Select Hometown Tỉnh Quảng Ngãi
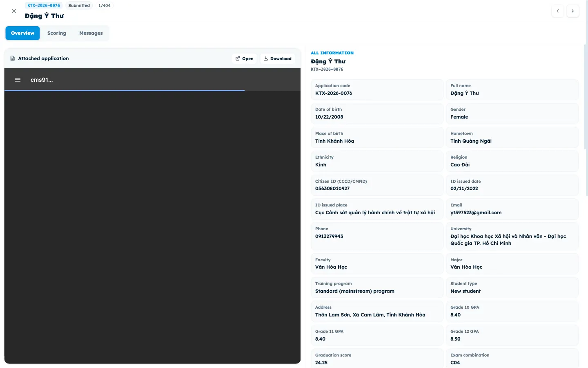Viewport: 588px width, 368px height. (x=471, y=141)
